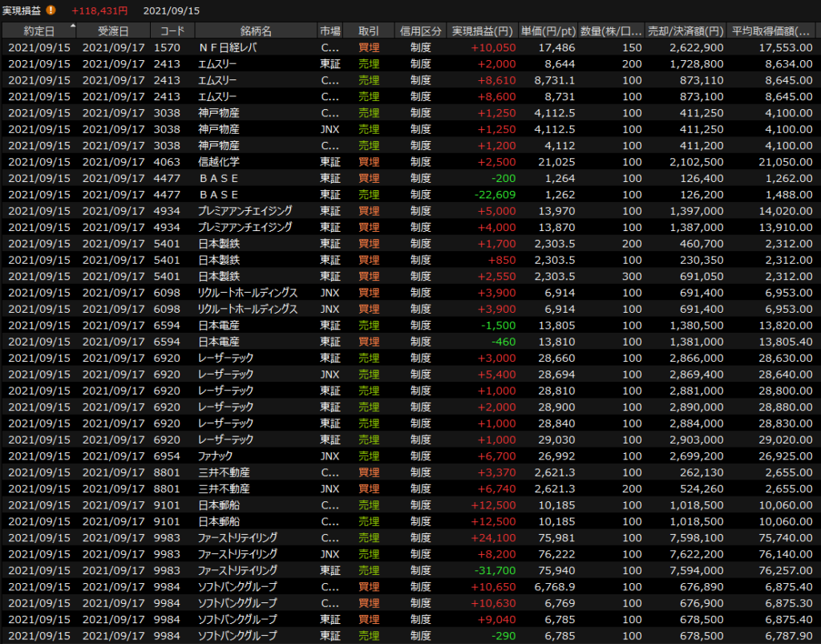Click the 取引 column header
Viewport: 821px width, 644px height.
(369, 31)
